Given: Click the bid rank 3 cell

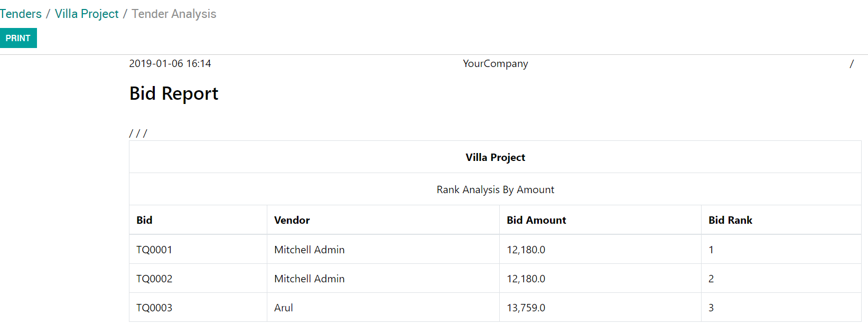Looking at the screenshot, I should click(x=711, y=308).
